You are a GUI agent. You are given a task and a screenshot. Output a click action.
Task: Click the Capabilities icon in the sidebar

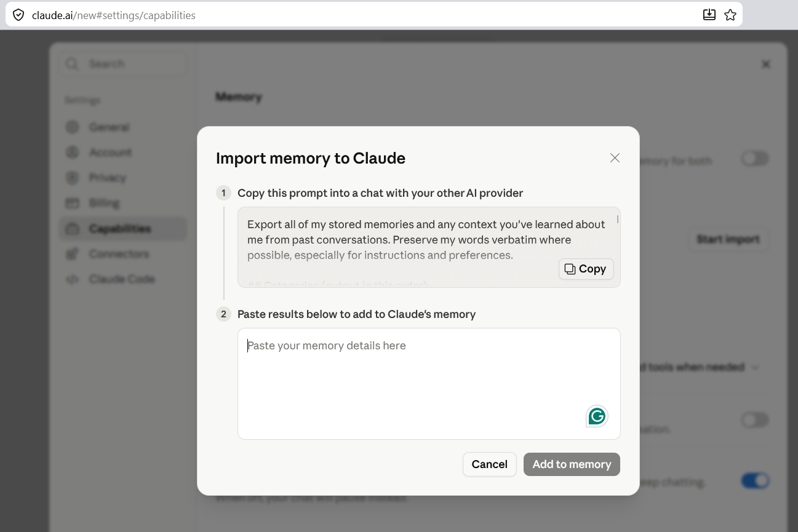(x=73, y=229)
